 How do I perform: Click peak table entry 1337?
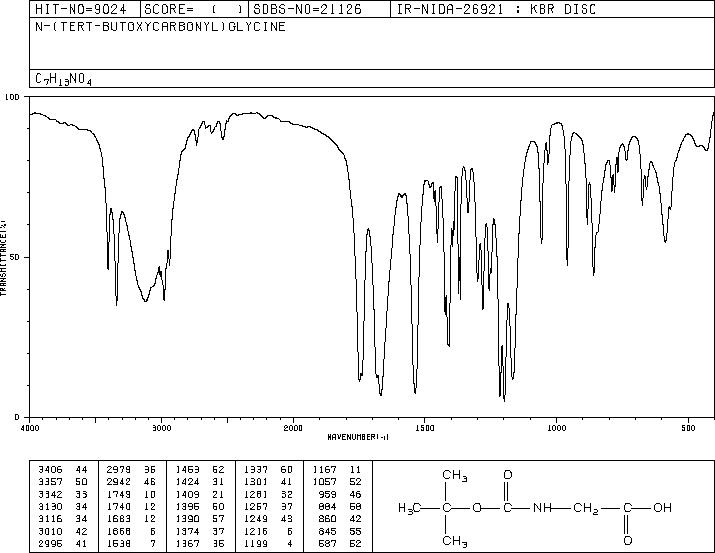pos(256,470)
